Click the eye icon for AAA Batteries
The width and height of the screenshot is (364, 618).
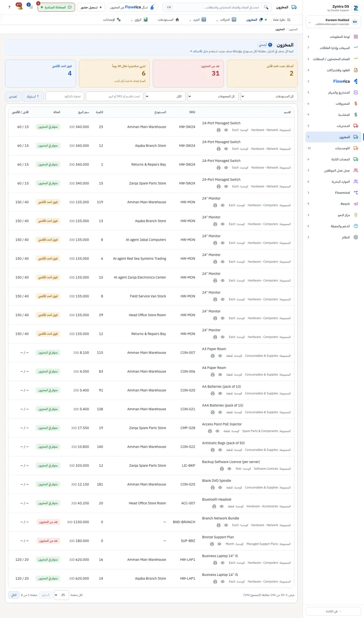tap(220, 412)
